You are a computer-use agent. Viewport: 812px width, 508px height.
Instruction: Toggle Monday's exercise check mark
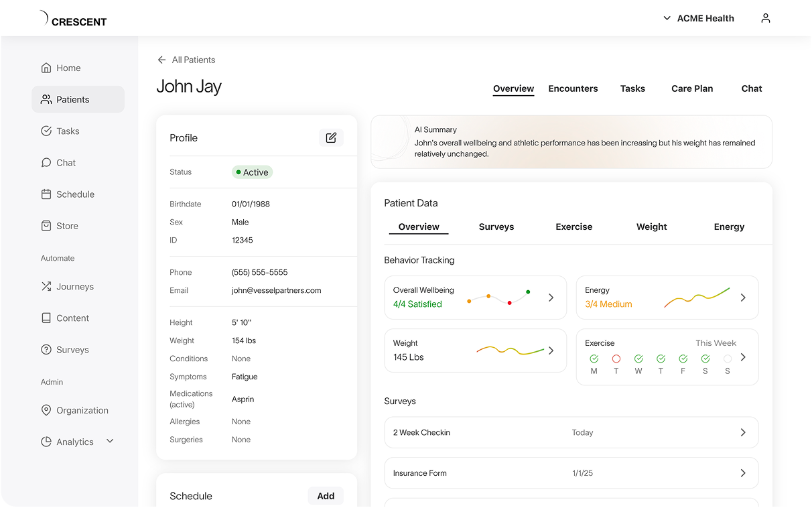(x=594, y=359)
